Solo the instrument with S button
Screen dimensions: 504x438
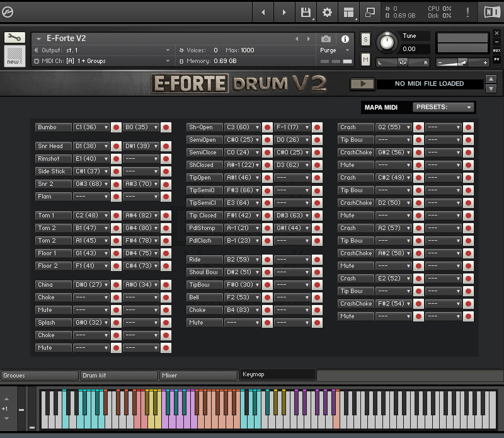coord(365,40)
